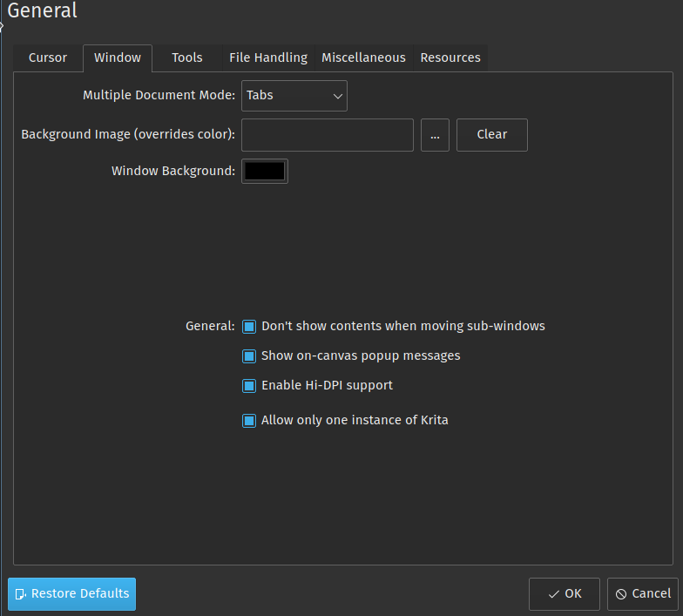The image size is (683, 616).
Task: Click the Multiple Document Mode label
Action: tap(159, 96)
